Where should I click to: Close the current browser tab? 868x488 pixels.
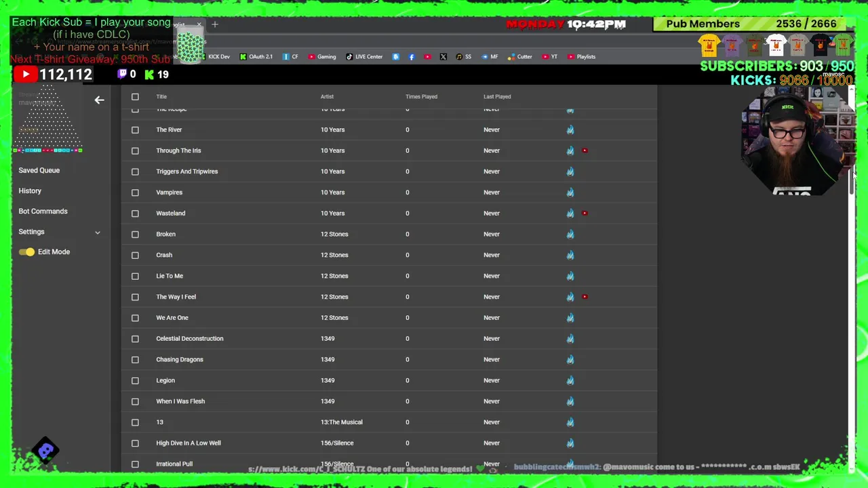199,24
